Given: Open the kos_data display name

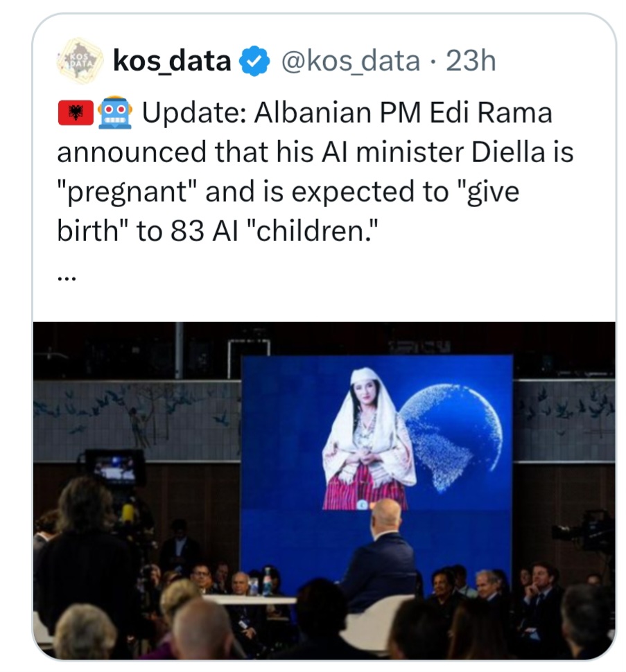Looking at the screenshot, I should tap(171, 62).
